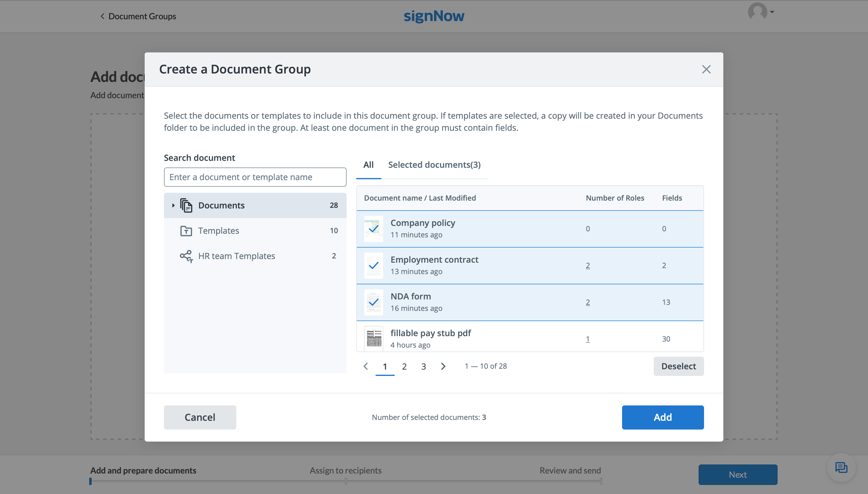This screenshot has width=868, height=494.
Task: Click the user profile avatar
Action: pos(757,12)
